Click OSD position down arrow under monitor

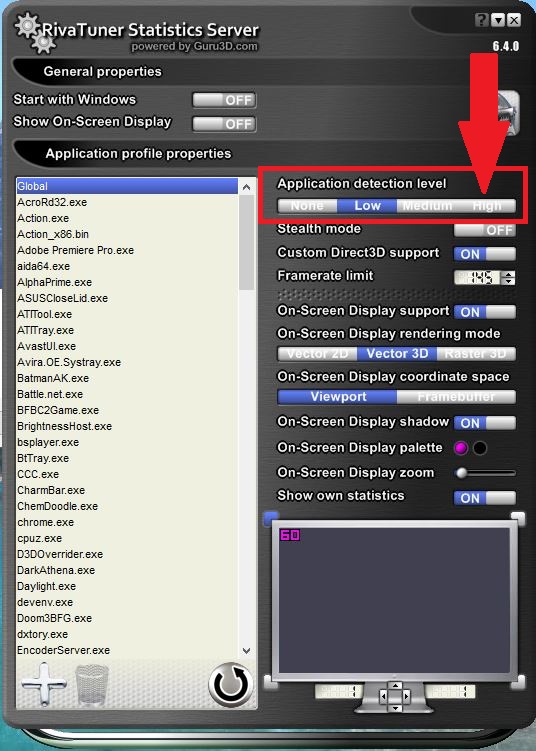[x=395, y=707]
